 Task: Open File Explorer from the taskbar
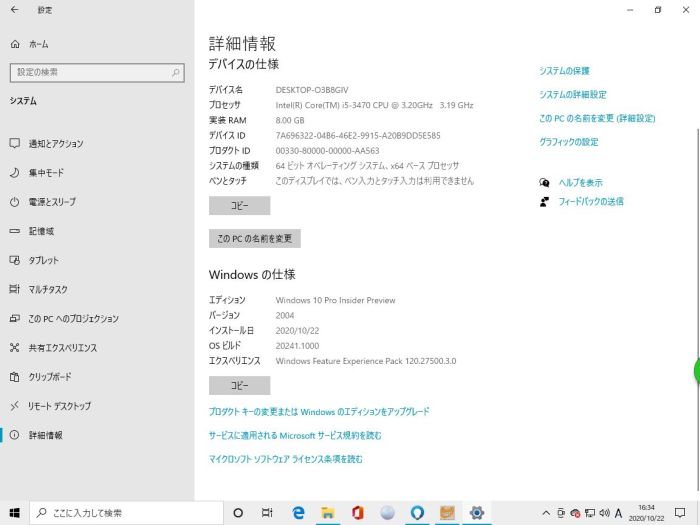point(327,512)
